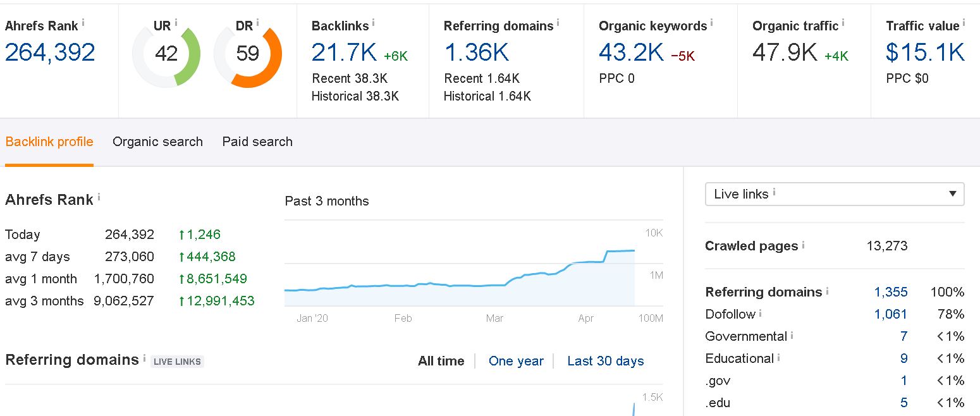Click info icon beside Organic traffic
The height and width of the screenshot is (416, 980).
[843, 23]
